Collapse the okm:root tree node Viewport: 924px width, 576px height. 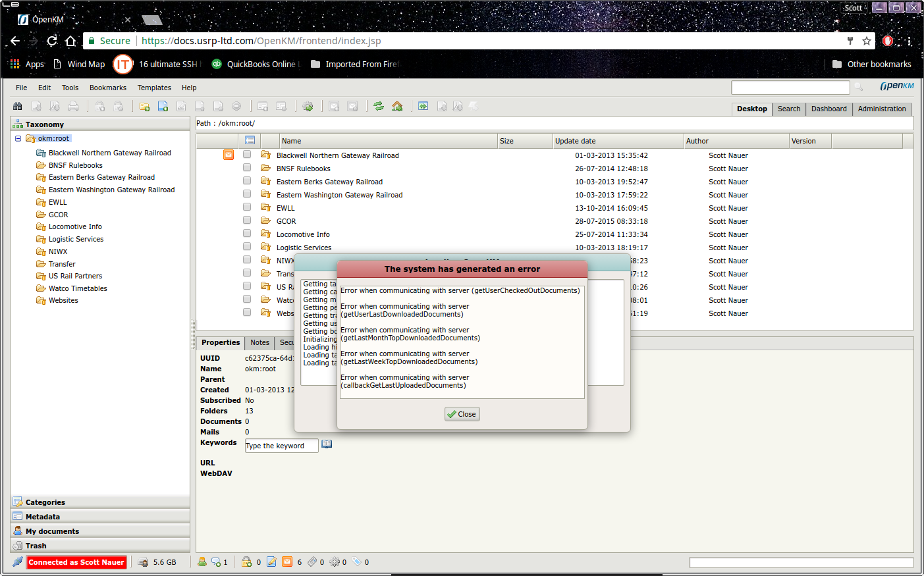pyautogui.click(x=18, y=139)
